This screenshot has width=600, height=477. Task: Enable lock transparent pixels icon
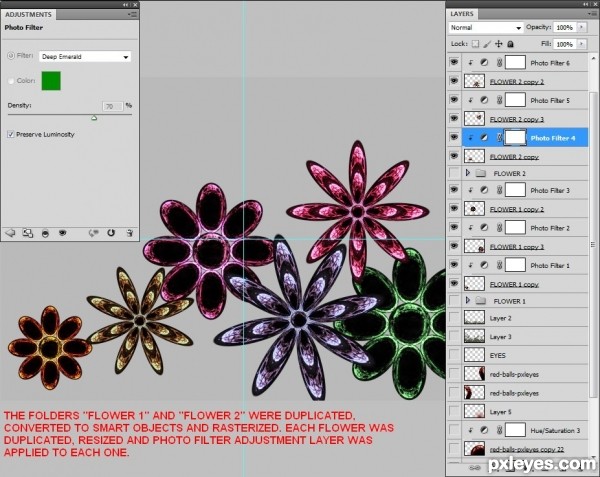pyautogui.click(x=475, y=44)
